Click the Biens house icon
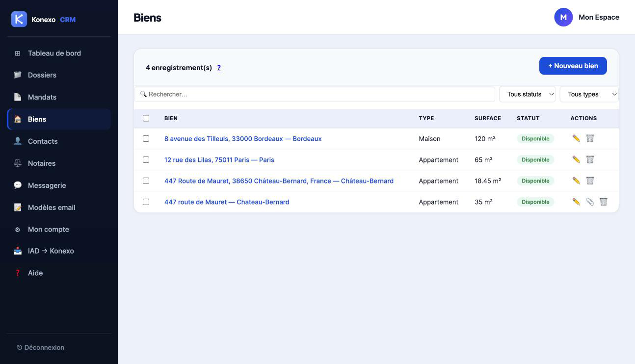635x364 pixels. tap(18, 119)
